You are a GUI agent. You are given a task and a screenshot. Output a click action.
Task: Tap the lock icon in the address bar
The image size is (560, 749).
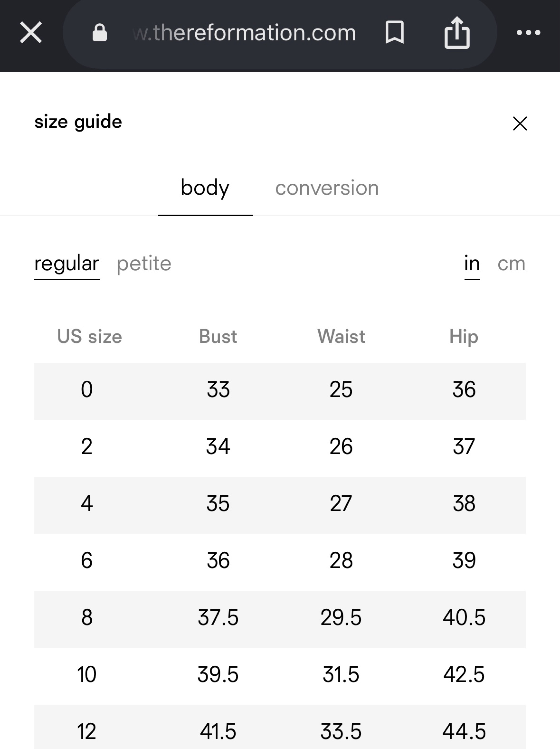(x=99, y=33)
